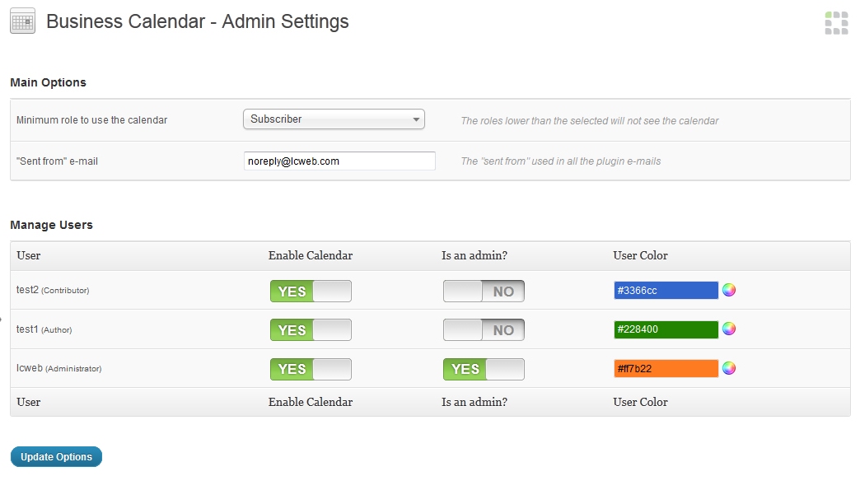Click the "Enable Calendar" column header

(x=311, y=255)
